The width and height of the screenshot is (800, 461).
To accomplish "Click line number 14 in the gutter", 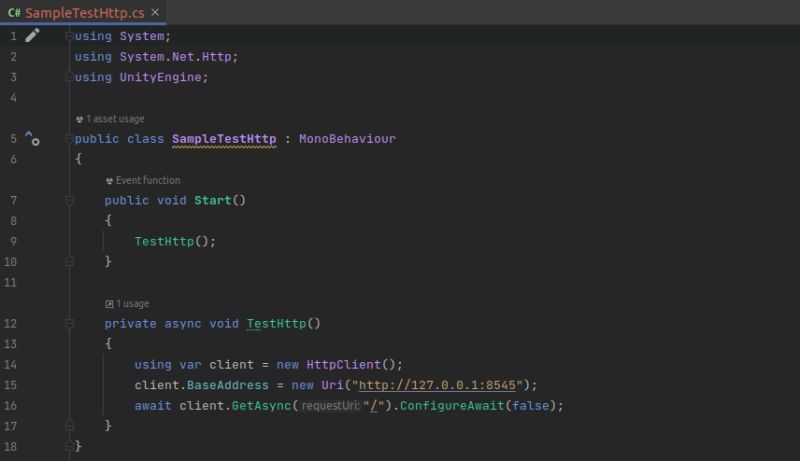I will click(11, 365).
